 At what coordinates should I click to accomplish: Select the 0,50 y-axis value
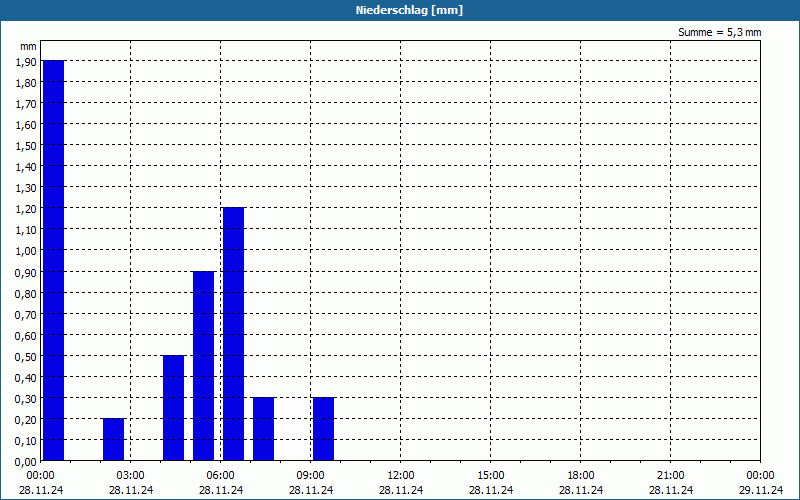pyautogui.click(x=27, y=357)
